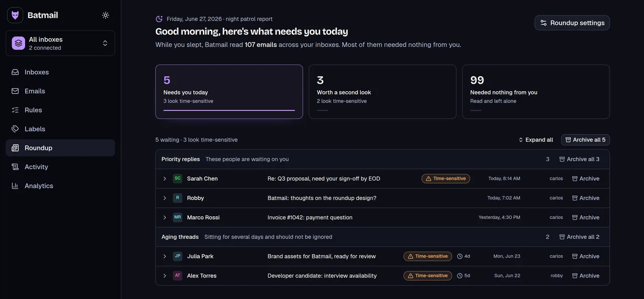644x299 pixels.
Task: Click the MR avatar for Marco Rossi
Action: click(178, 217)
